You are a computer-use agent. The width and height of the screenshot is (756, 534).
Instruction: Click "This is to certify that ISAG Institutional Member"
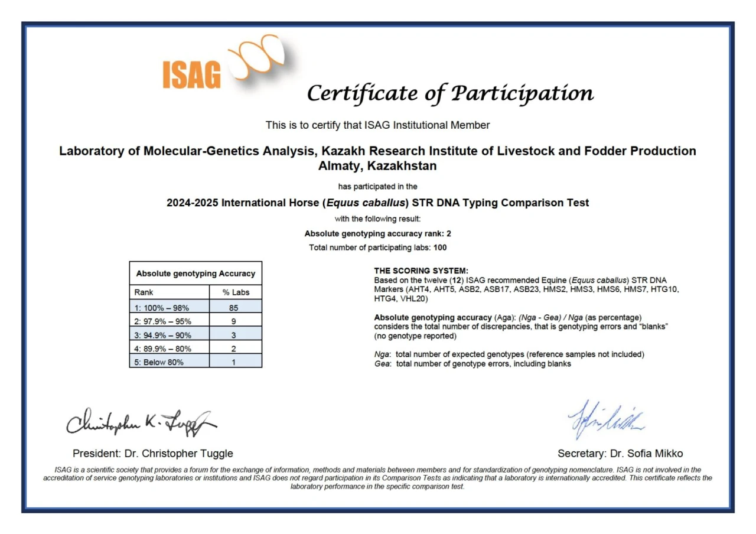click(377, 125)
